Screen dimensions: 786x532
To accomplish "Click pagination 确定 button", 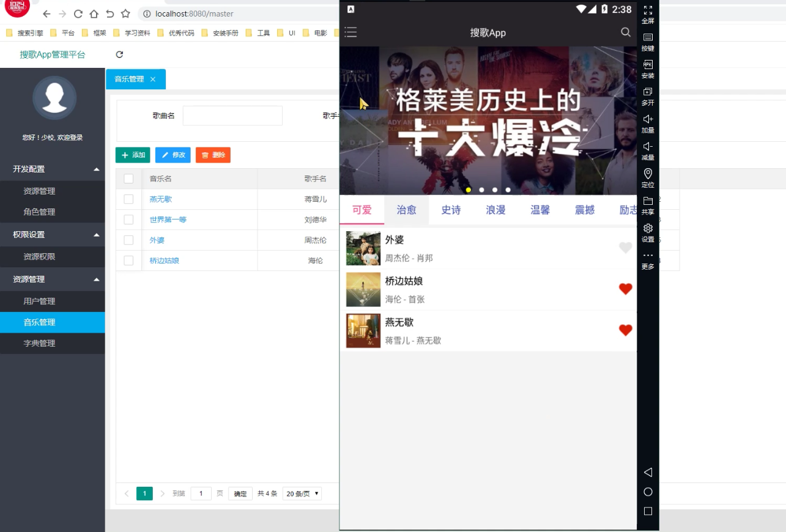I will click(240, 493).
